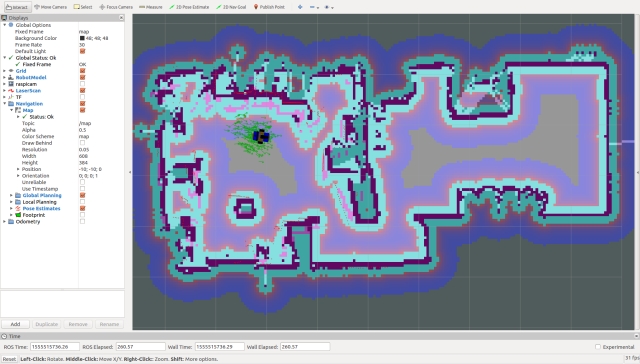Image resolution: width=640 pixels, height=364 pixels.
Task: Click the Select tool in toolbar
Action: coord(83,7)
